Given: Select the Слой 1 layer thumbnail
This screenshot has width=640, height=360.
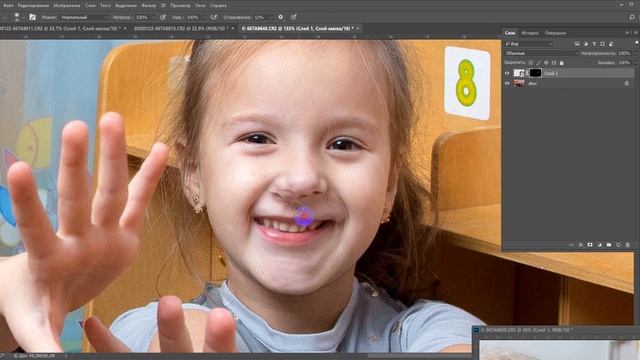Looking at the screenshot, I should (x=519, y=73).
